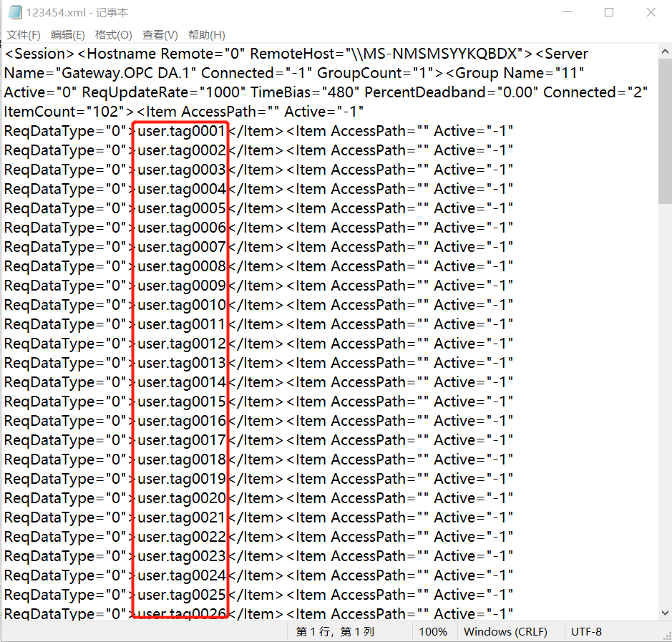Click the TimeBias="480" attribute

(x=305, y=92)
